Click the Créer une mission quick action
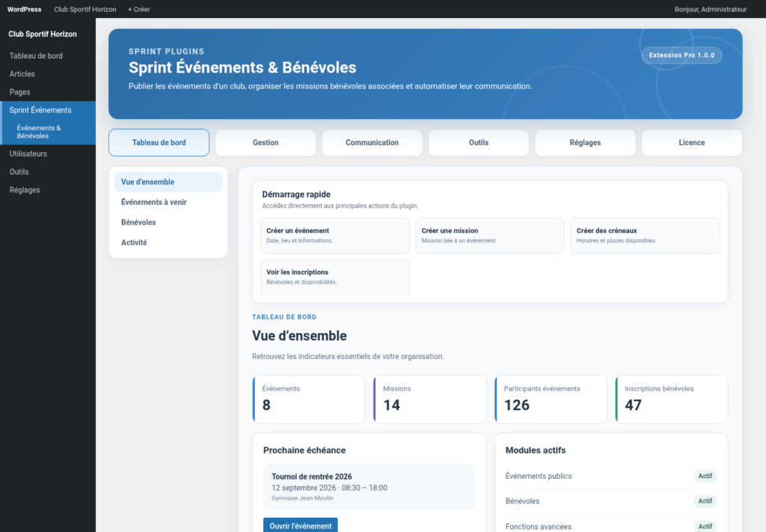Image resolution: width=766 pixels, height=532 pixels. 490,236
